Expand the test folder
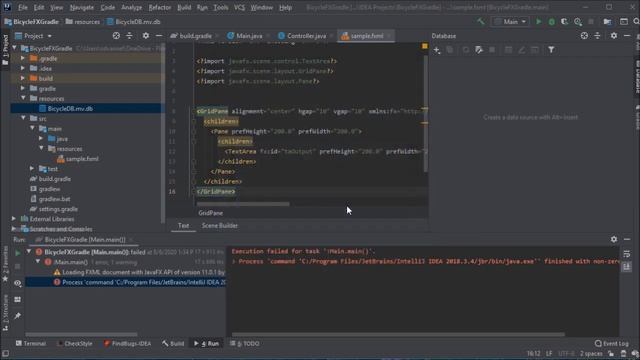Image resolution: width=640 pixels, height=360 pixels. pyautogui.click(x=32, y=169)
